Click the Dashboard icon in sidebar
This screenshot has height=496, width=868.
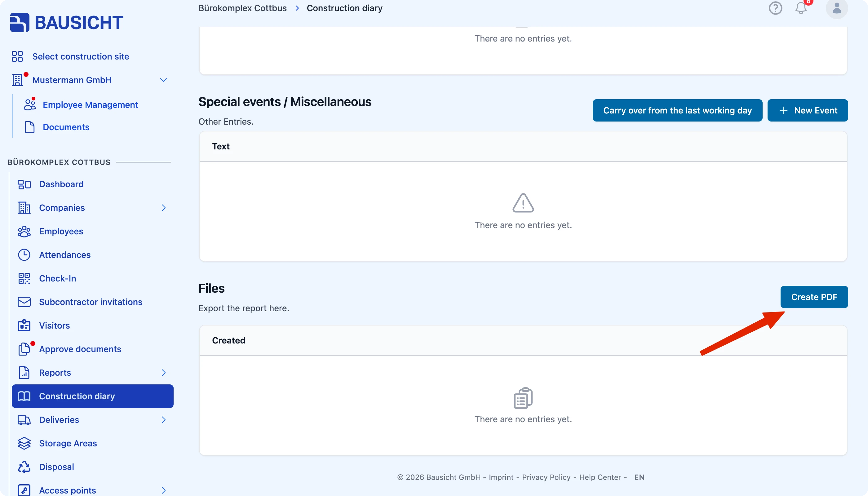24,184
